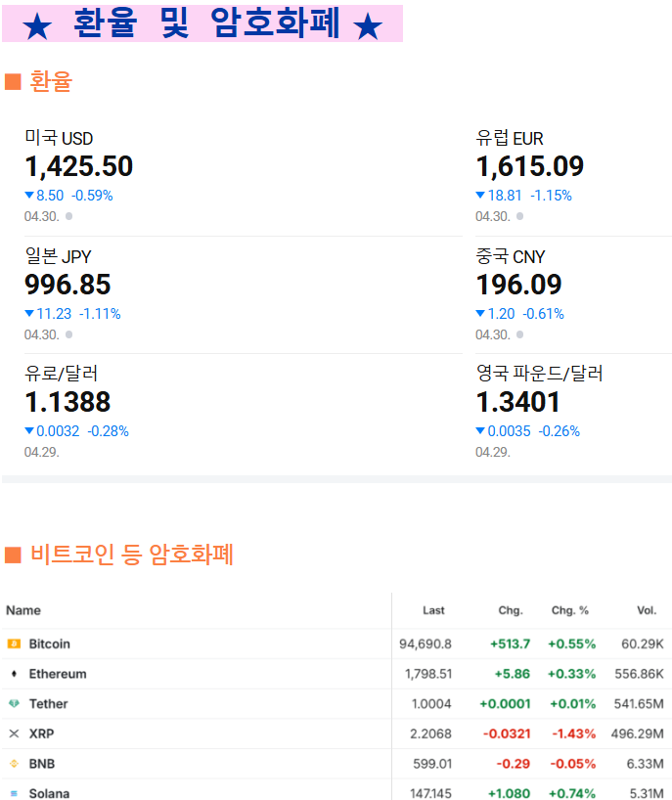Viewport: 672px width, 800px height.
Task: Click the left star in the title banner
Action: pyautogui.click(x=37, y=26)
